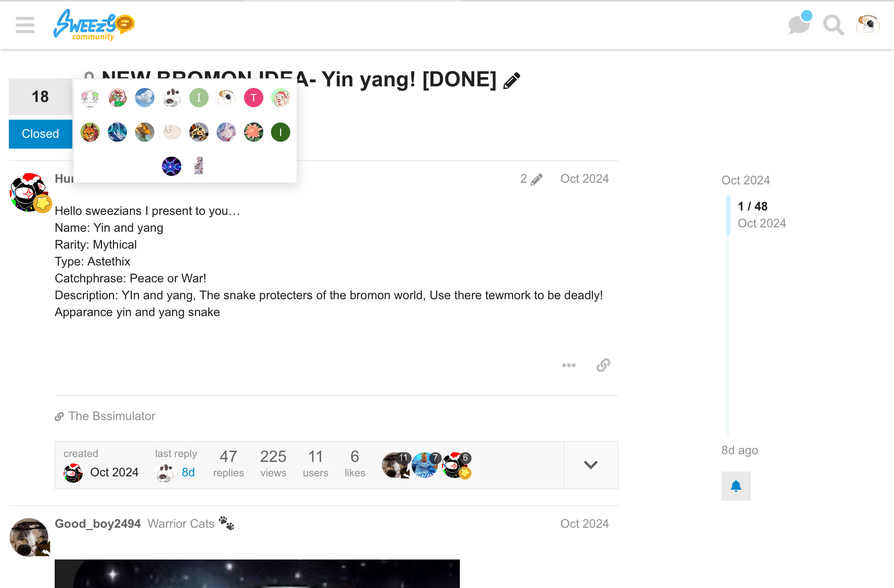The width and height of the screenshot is (894, 588).
Task: Click the Warrior Cats user title
Action: [181, 524]
